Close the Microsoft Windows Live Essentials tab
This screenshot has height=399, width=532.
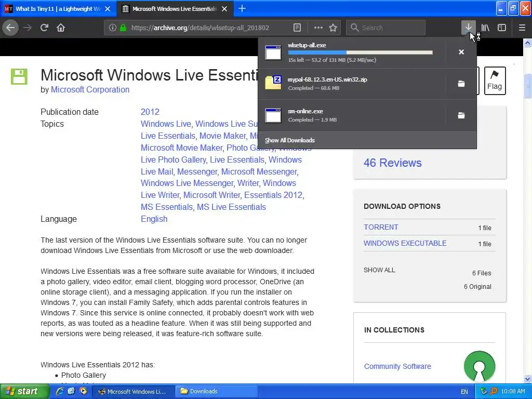click(x=224, y=9)
